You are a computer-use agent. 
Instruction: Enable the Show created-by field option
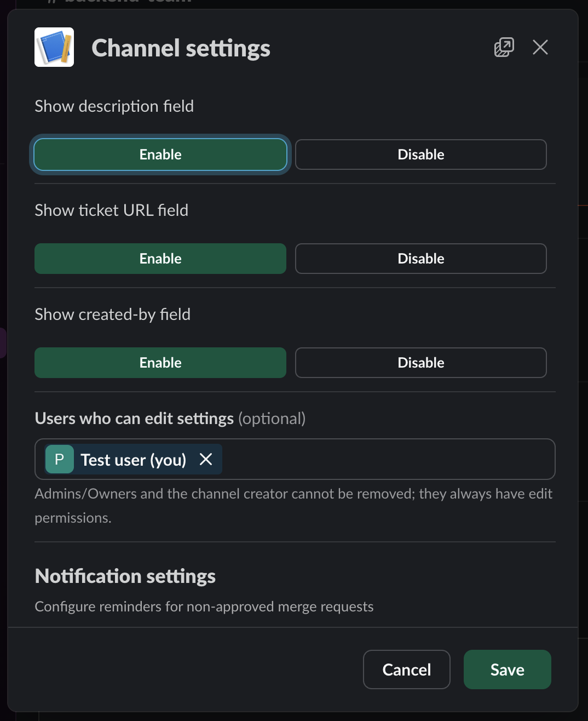click(160, 362)
